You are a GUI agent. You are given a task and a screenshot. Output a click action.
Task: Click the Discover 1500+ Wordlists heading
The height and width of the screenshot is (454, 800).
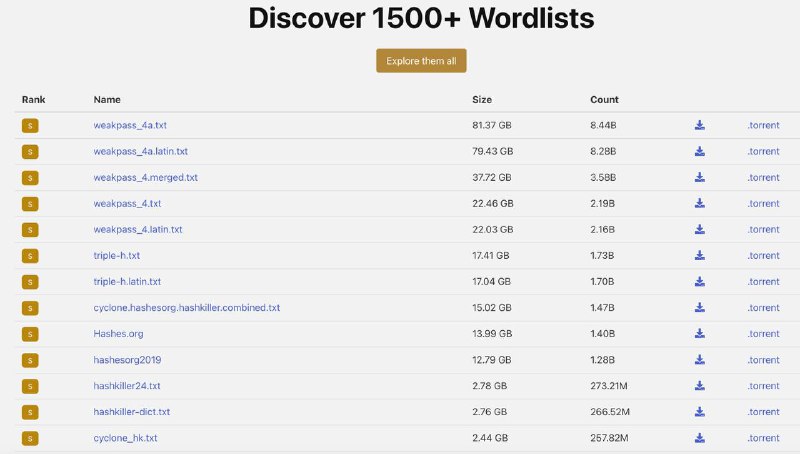421,18
